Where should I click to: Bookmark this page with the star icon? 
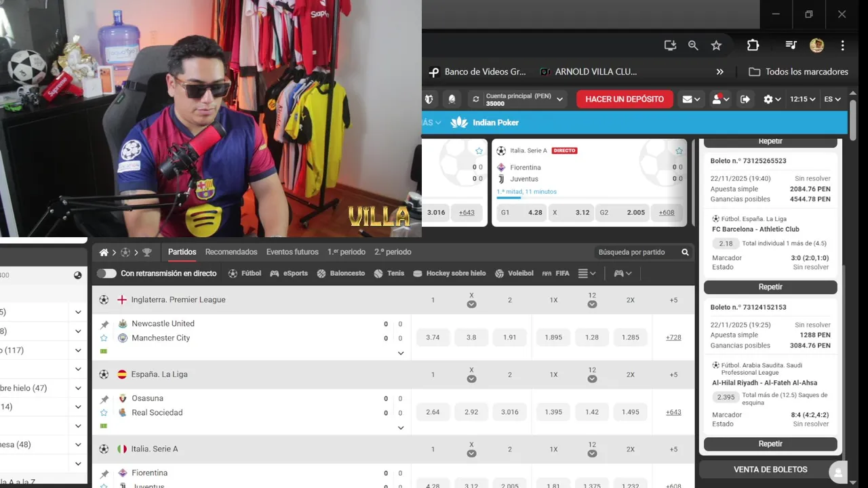point(716,45)
